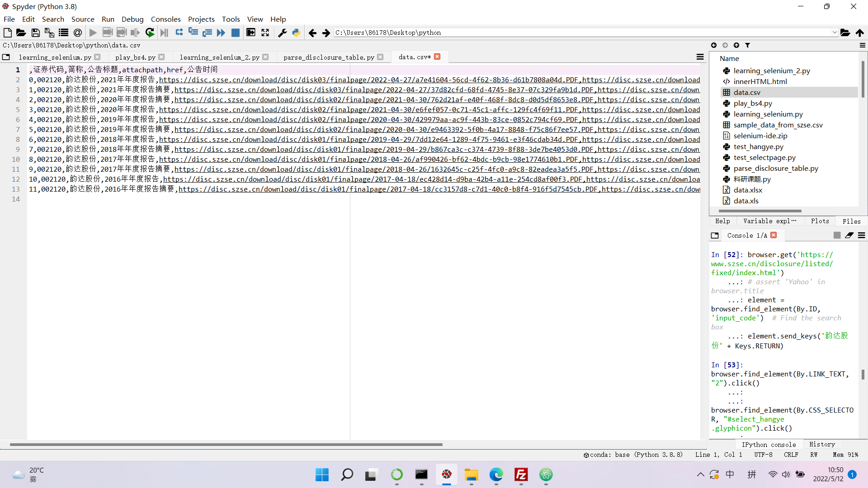868x488 pixels.
Task: Click editor browse tabs button
Action: [6, 57]
